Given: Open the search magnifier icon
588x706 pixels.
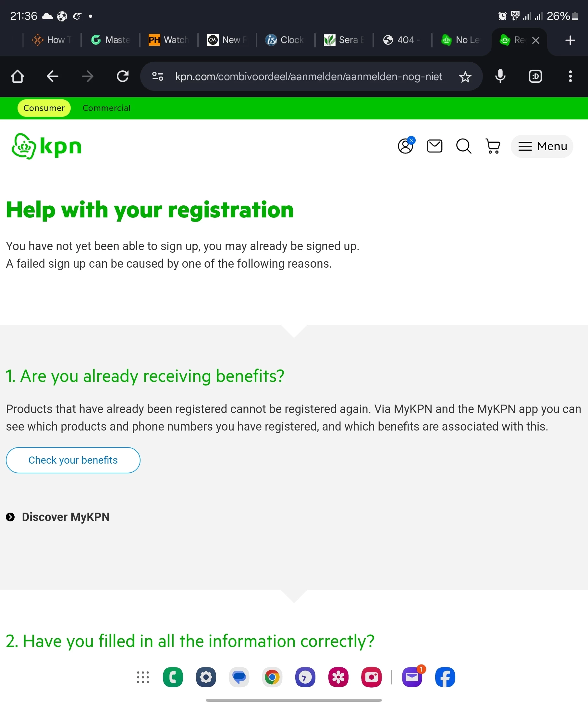Looking at the screenshot, I should coord(464,146).
